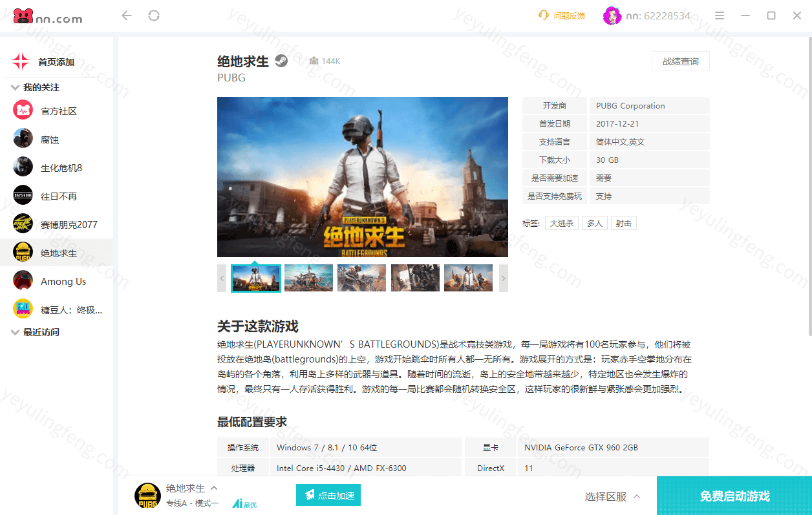The width and height of the screenshot is (812, 515).
Task: Click the 战绩查询 button
Action: (681, 61)
